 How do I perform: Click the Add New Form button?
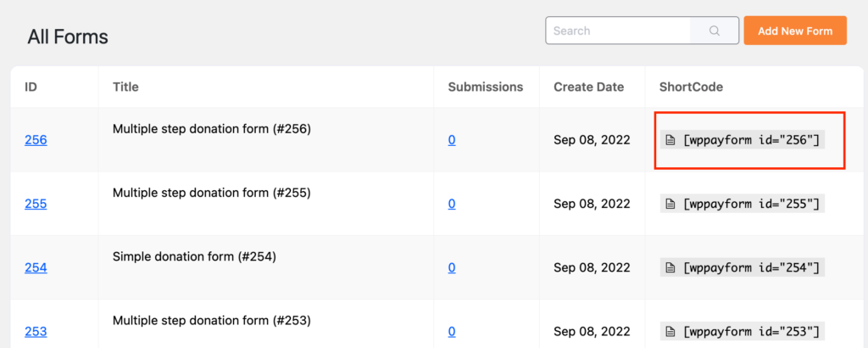795,31
